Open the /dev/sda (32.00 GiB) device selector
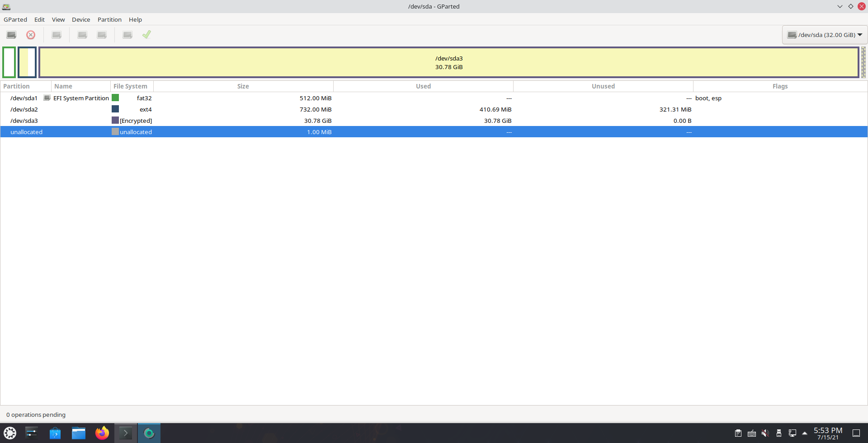The width and height of the screenshot is (868, 443). coord(824,35)
